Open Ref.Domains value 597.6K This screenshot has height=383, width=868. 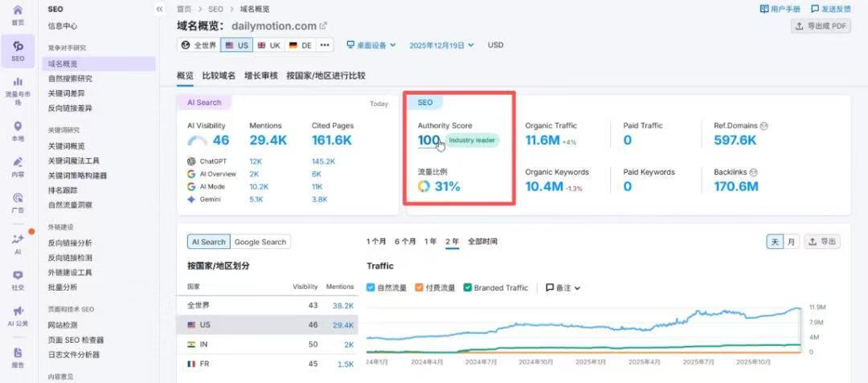tap(735, 141)
